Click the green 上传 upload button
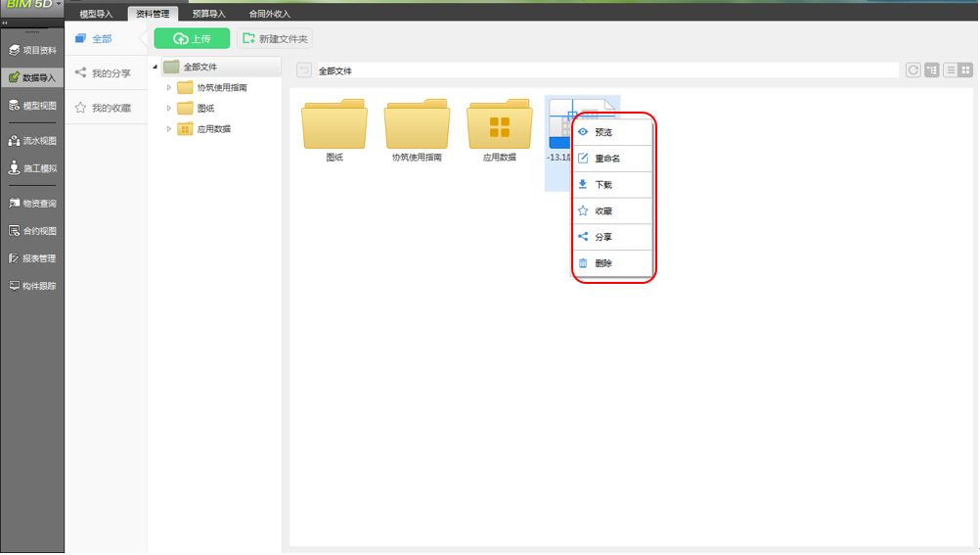This screenshot has height=555, width=980. [192, 38]
